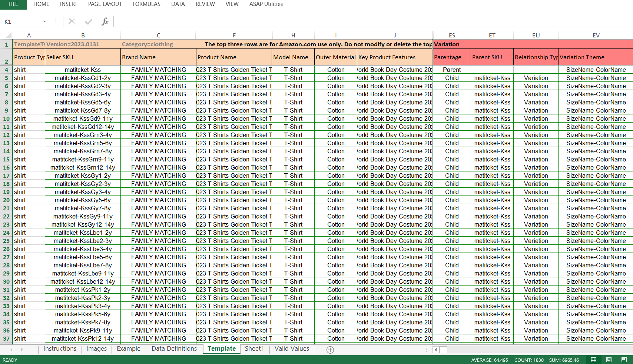Select cell matitcket-KssGy12-14y
This screenshot has height=364, width=633.
pos(83,224)
